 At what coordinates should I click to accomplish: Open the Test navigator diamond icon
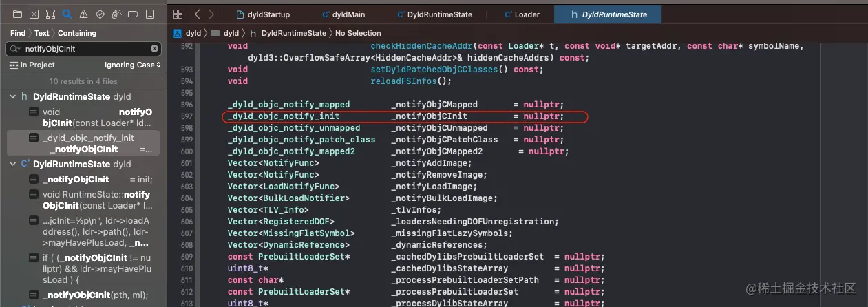pos(99,14)
